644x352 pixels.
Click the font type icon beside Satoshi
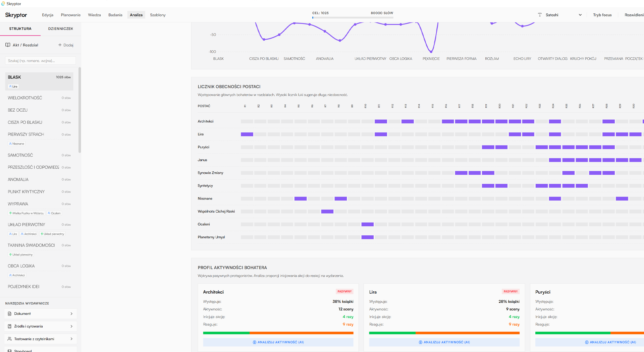pyautogui.click(x=540, y=15)
